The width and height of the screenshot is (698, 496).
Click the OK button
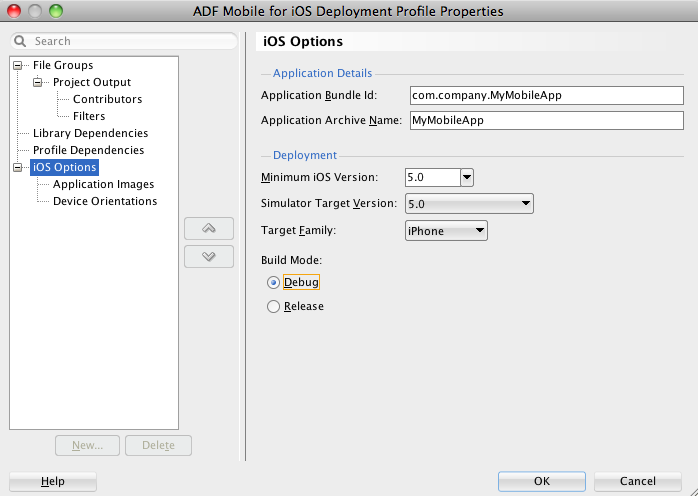click(x=542, y=481)
